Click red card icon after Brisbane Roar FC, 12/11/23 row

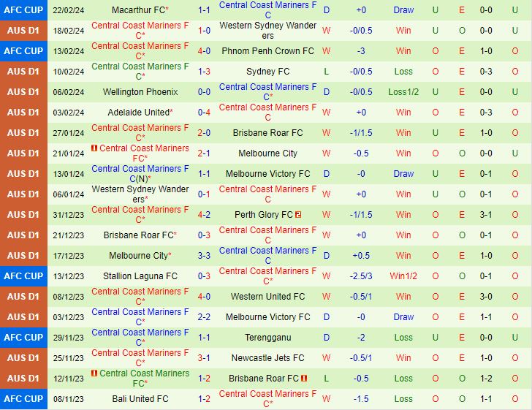304,378
